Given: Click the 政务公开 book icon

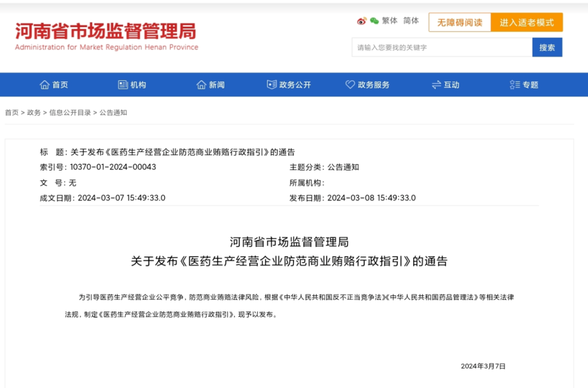Looking at the screenshot, I should tap(272, 85).
